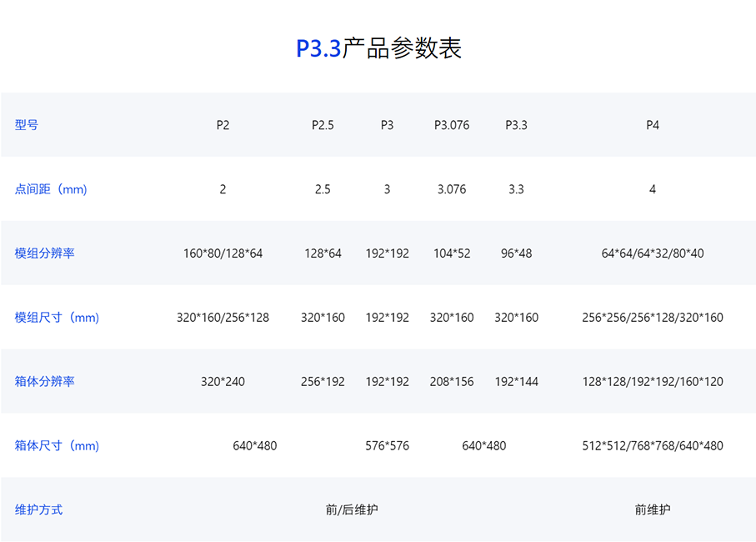Click the 箱体尺寸 (mm) row label

pos(57,445)
